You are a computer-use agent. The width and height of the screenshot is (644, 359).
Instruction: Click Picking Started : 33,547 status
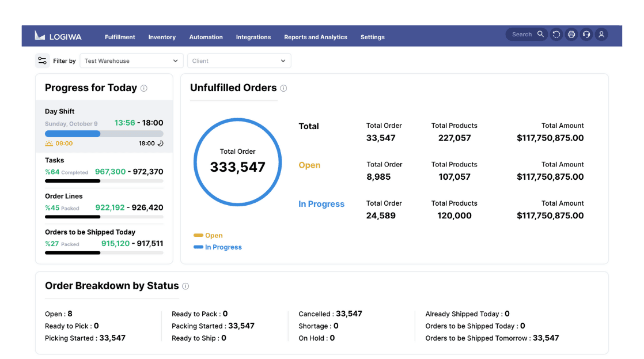click(85, 338)
